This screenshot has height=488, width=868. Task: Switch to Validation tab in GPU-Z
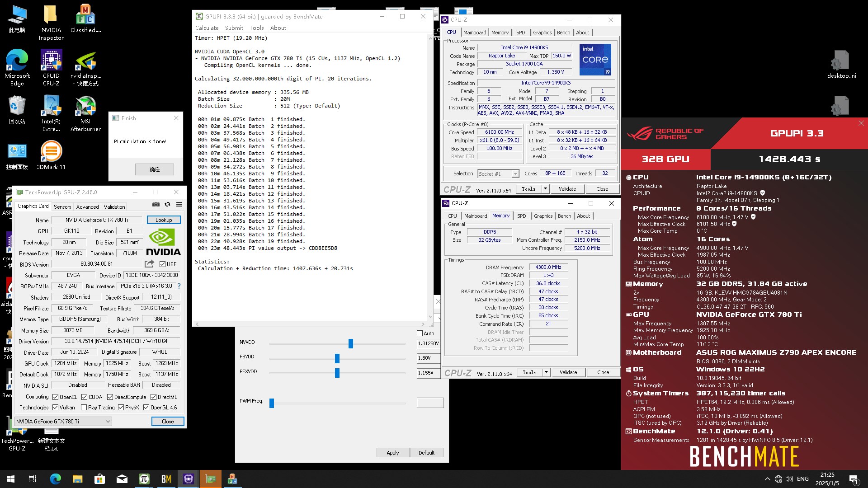114,207
